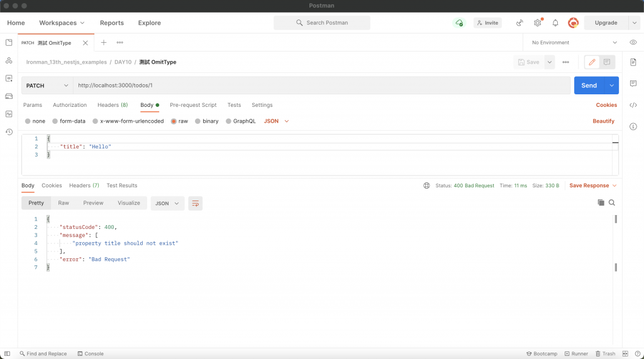The image size is (644, 359).
Task: Open user avatar profile menu
Action: (x=573, y=23)
